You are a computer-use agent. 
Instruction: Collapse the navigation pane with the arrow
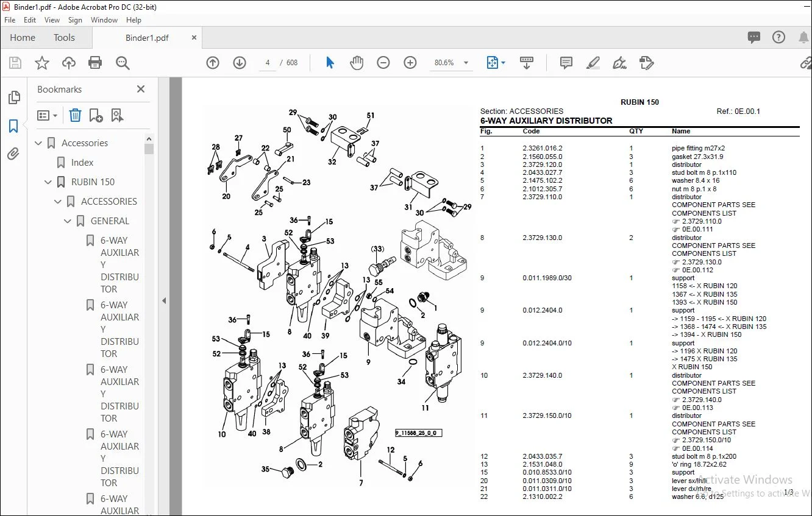163,300
